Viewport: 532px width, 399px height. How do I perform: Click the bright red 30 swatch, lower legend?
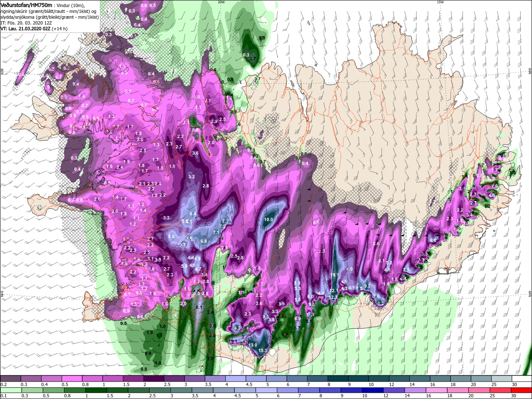(522, 390)
